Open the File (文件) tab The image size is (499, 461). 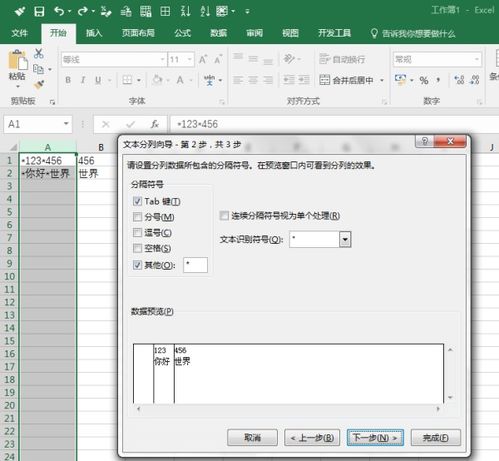pyautogui.click(x=19, y=33)
